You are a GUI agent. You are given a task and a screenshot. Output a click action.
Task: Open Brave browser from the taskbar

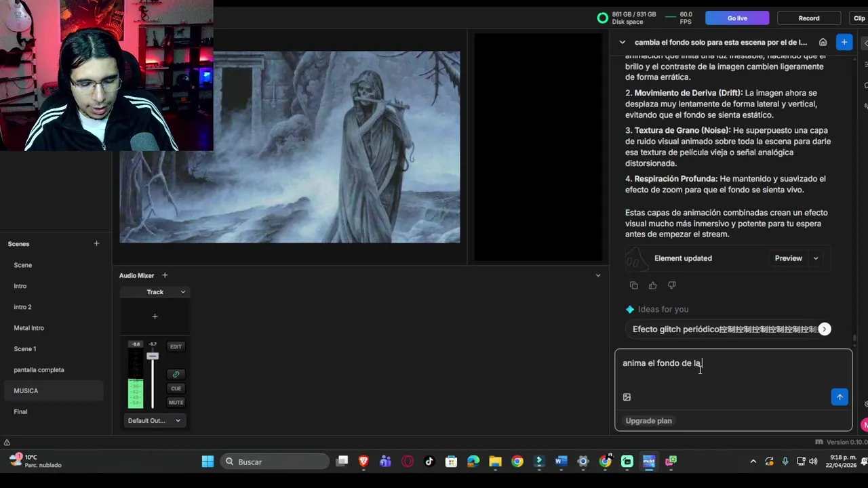click(363, 462)
